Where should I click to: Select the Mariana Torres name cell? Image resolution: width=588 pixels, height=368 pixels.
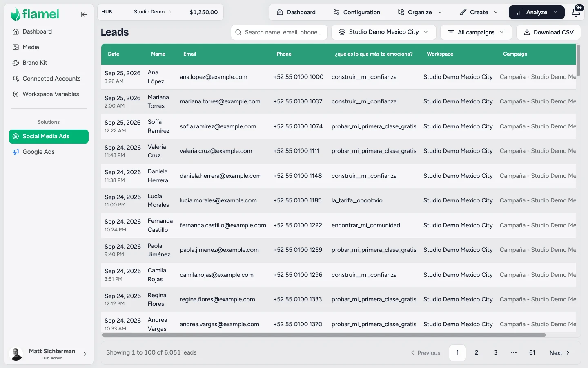[x=158, y=101]
